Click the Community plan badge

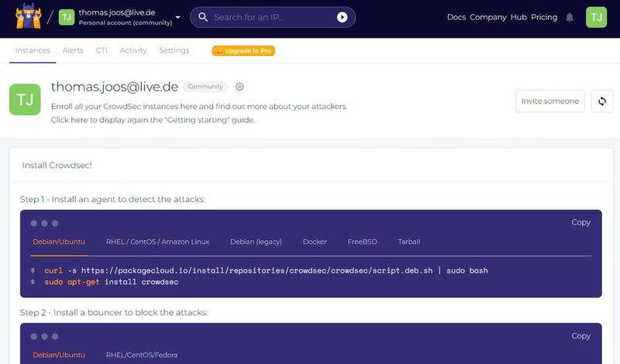pyautogui.click(x=205, y=87)
